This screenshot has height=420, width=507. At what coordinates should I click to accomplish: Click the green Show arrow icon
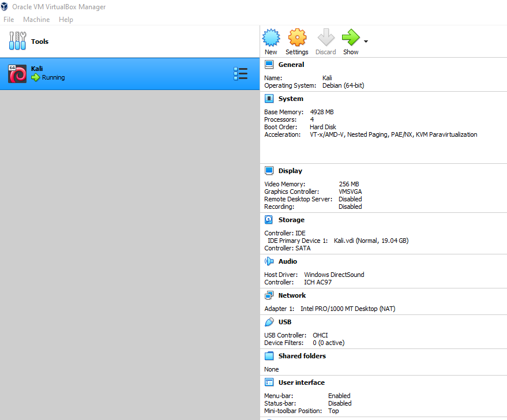(x=350, y=38)
